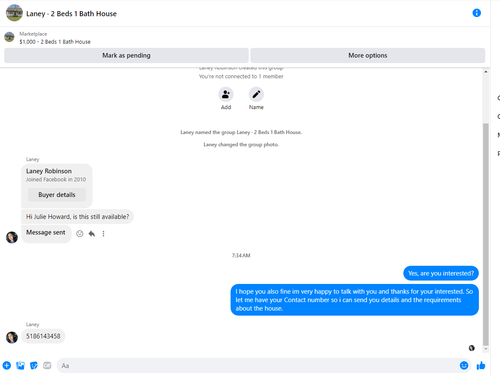Click "You're not connected to 1 member" text
The width and height of the screenshot is (500, 377).
tap(241, 76)
